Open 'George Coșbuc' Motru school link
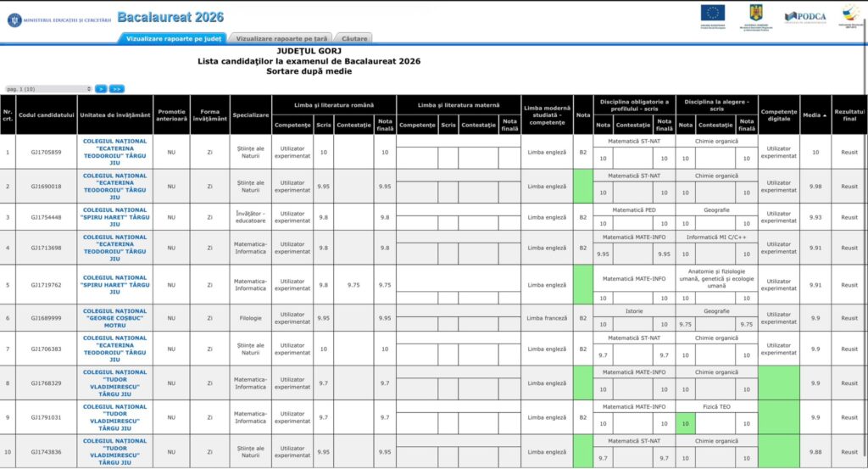868x469 pixels. (114, 318)
